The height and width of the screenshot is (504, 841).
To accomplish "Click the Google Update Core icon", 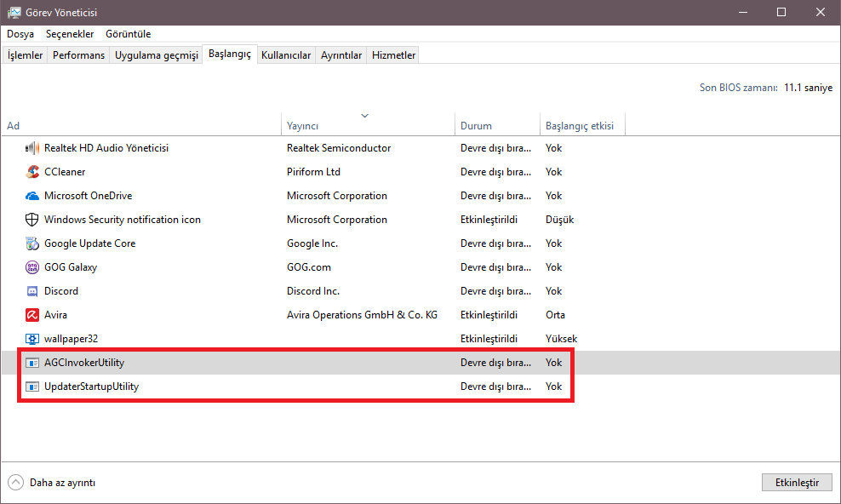I will coord(32,243).
